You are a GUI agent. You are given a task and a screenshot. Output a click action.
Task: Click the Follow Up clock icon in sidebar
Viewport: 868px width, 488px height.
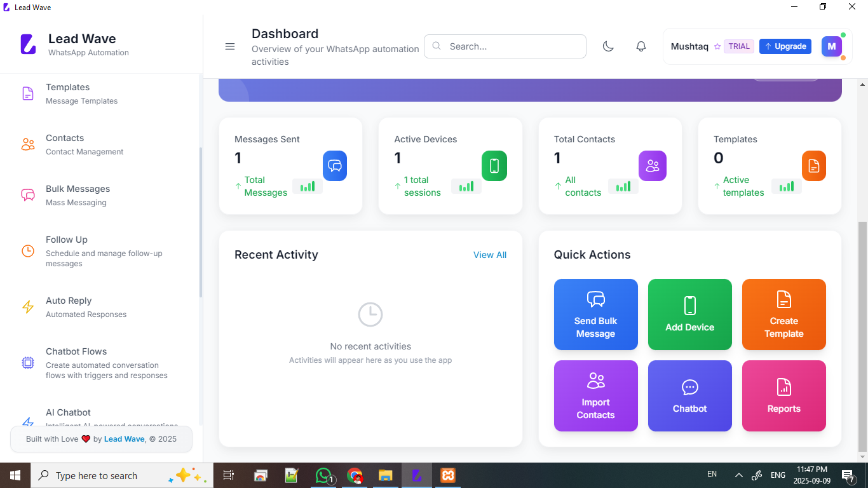(x=28, y=251)
